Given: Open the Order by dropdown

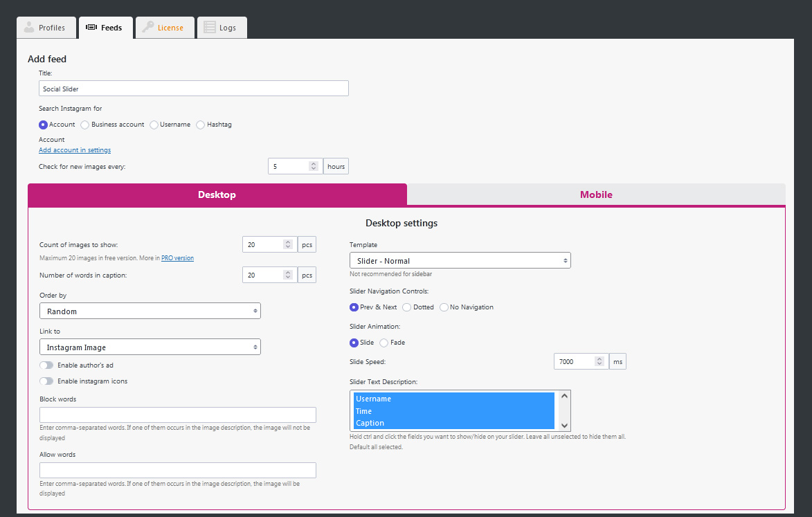Looking at the screenshot, I should point(150,311).
